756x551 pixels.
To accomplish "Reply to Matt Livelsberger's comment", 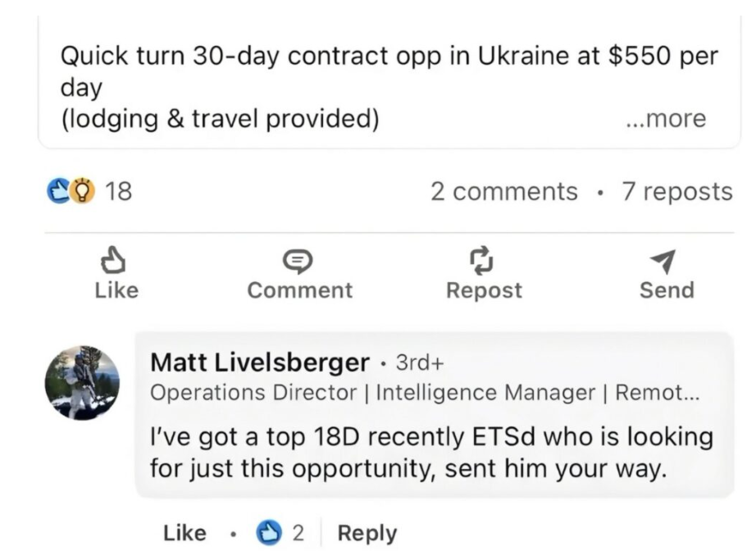I will coord(367,532).
